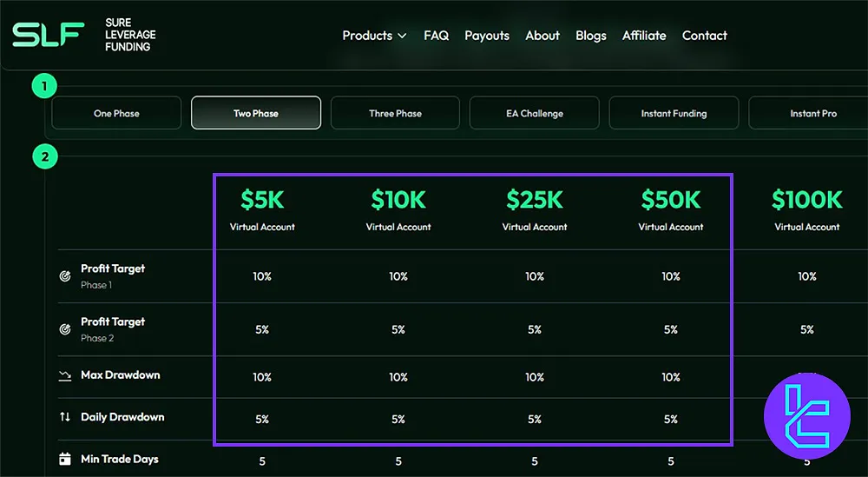Click Daily Drawdown value for $5K
868x477 pixels.
click(262, 420)
